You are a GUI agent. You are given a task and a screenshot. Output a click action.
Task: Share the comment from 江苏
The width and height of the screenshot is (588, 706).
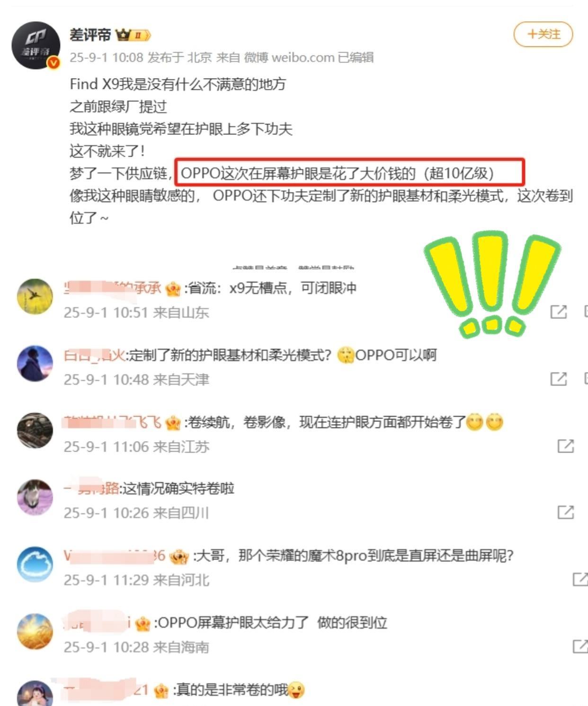[565, 446]
